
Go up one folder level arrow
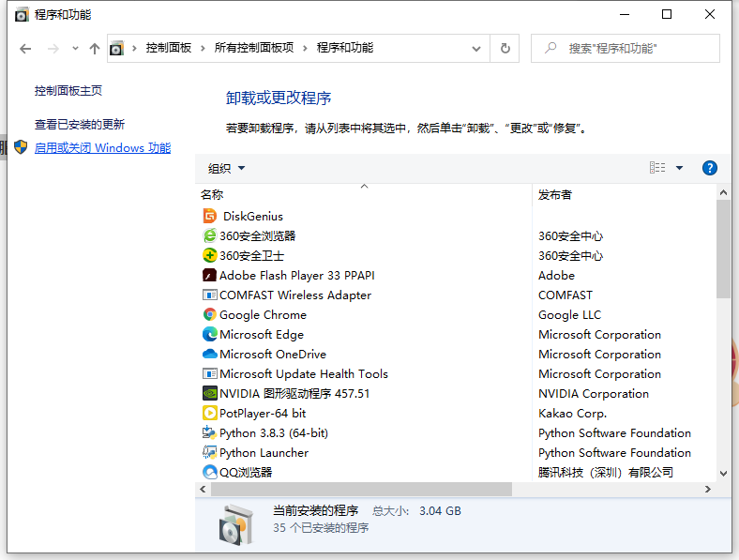[94, 49]
